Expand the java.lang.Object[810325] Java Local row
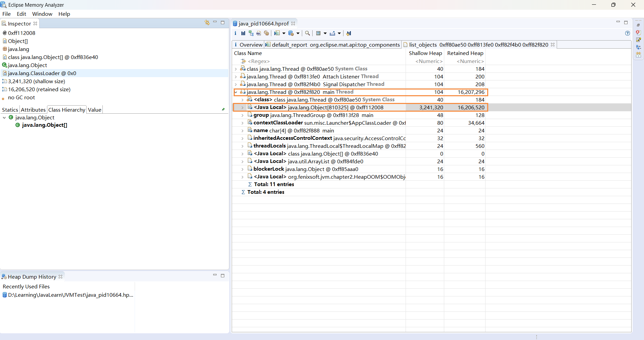644x340 pixels. point(242,108)
